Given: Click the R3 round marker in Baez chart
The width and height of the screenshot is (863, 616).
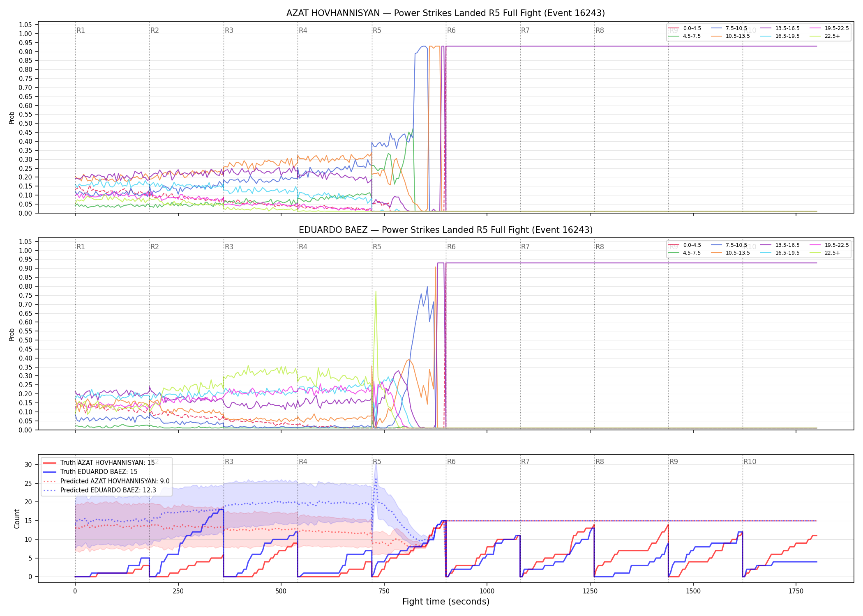Looking at the screenshot, I should click(229, 247).
